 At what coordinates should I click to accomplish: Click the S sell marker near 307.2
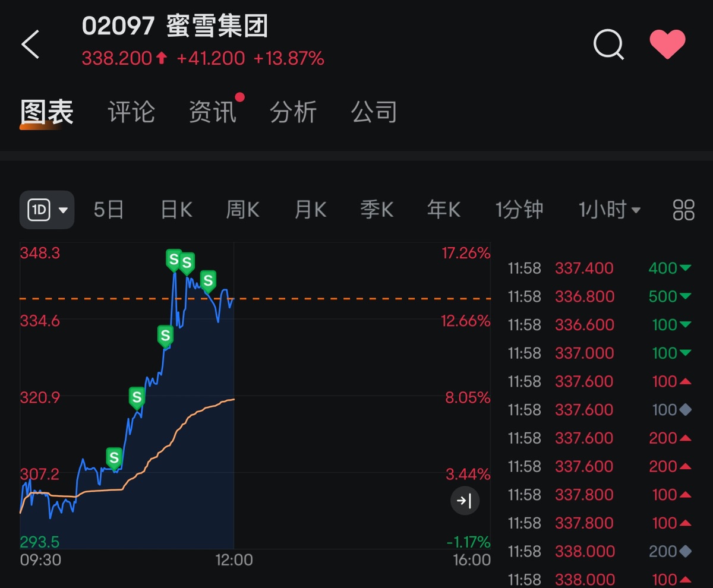coord(113,459)
